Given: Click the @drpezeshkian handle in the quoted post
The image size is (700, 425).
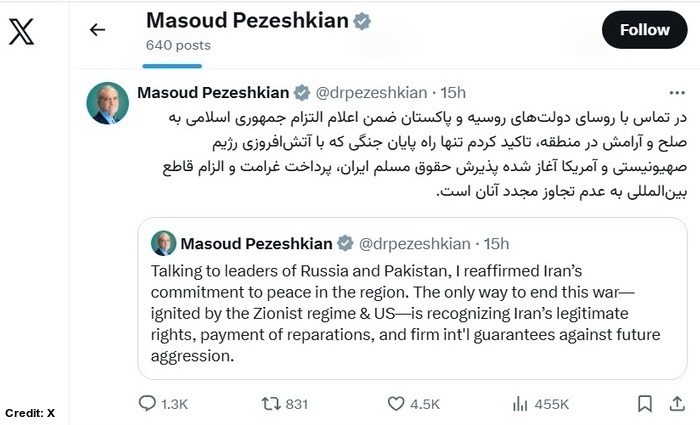Looking at the screenshot, I should [412, 243].
